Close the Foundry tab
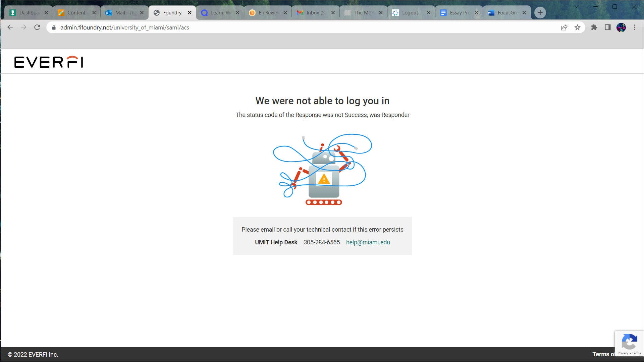 pyautogui.click(x=190, y=13)
